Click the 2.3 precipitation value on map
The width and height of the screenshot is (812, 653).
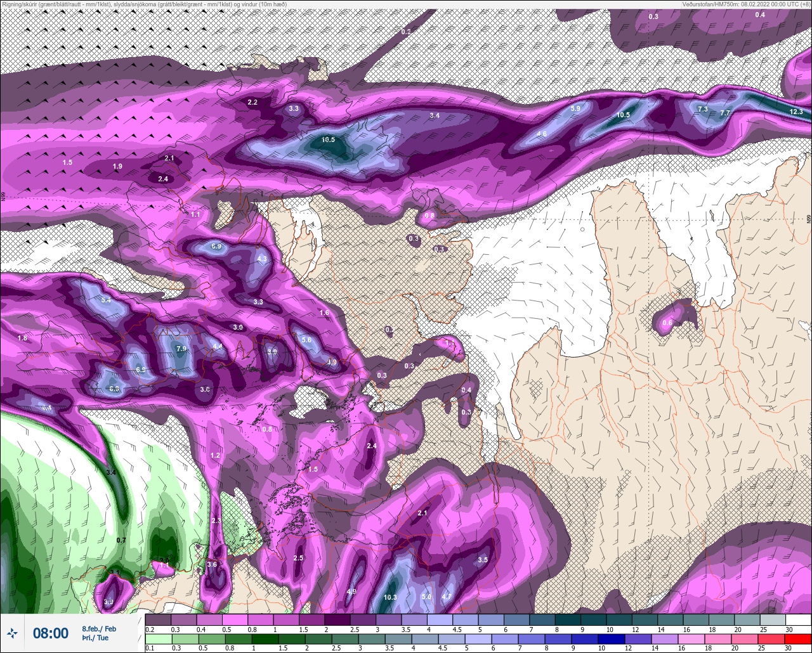(216, 520)
